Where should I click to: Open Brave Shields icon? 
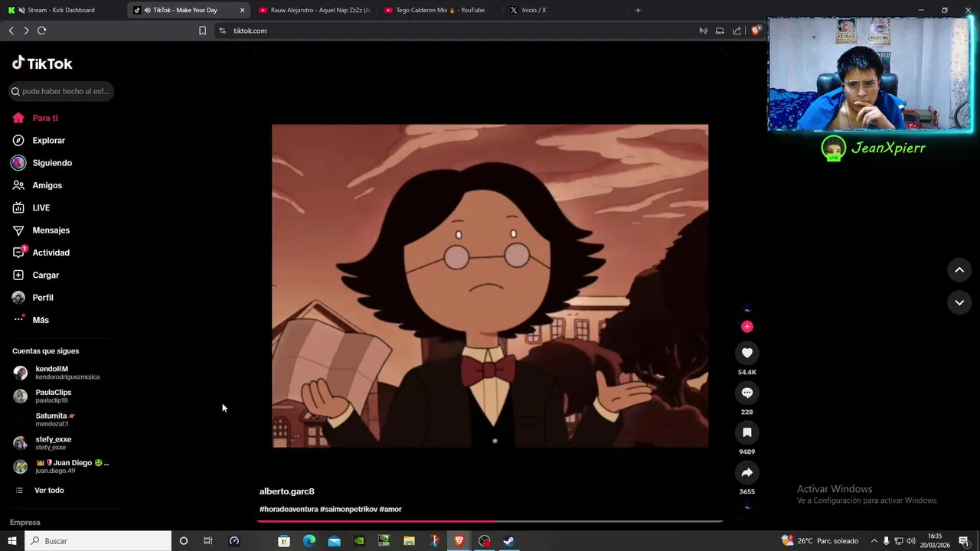coord(756,31)
